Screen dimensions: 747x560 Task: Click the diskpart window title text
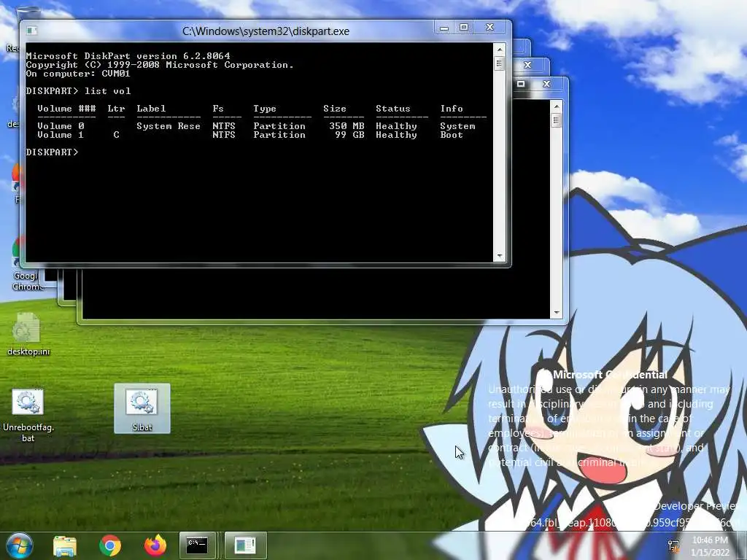(x=266, y=31)
